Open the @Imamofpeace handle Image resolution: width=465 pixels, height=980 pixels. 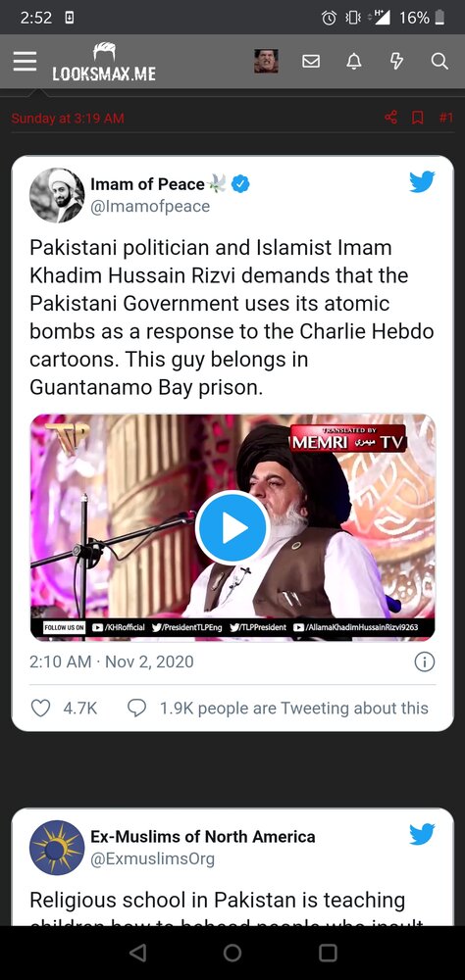click(150, 207)
